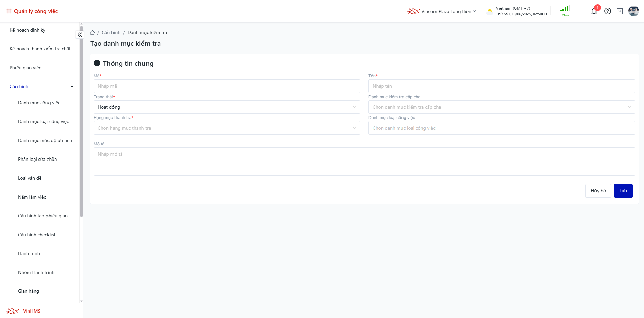Collapse the sidebar with double-chevron icon
The image size is (644, 318).
pyautogui.click(x=80, y=35)
